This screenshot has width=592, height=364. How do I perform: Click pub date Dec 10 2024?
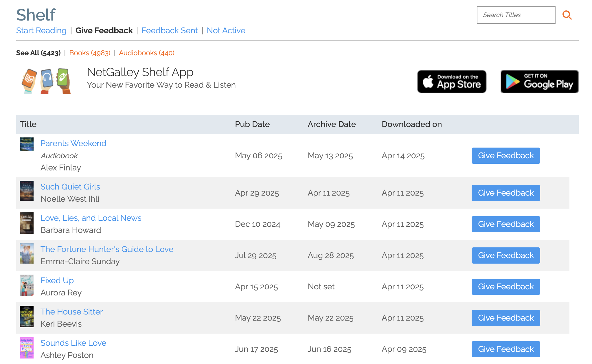point(258,224)
